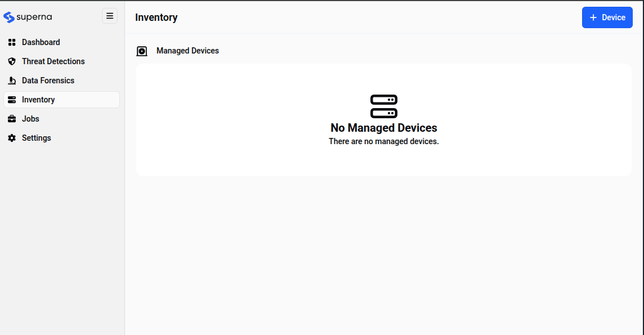Click the Settings gear icon
The width and height of the screenshot is (644, 335).
(x=12, y=138)
